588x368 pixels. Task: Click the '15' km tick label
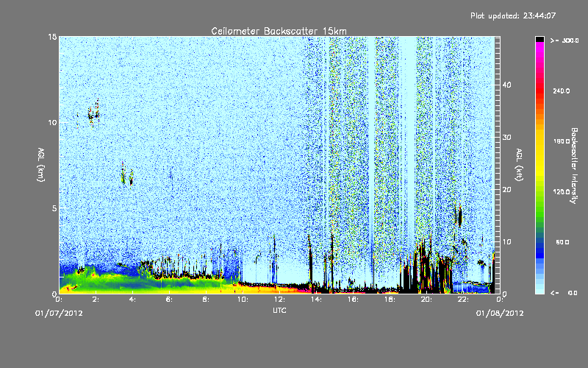(x=52, y=37)
